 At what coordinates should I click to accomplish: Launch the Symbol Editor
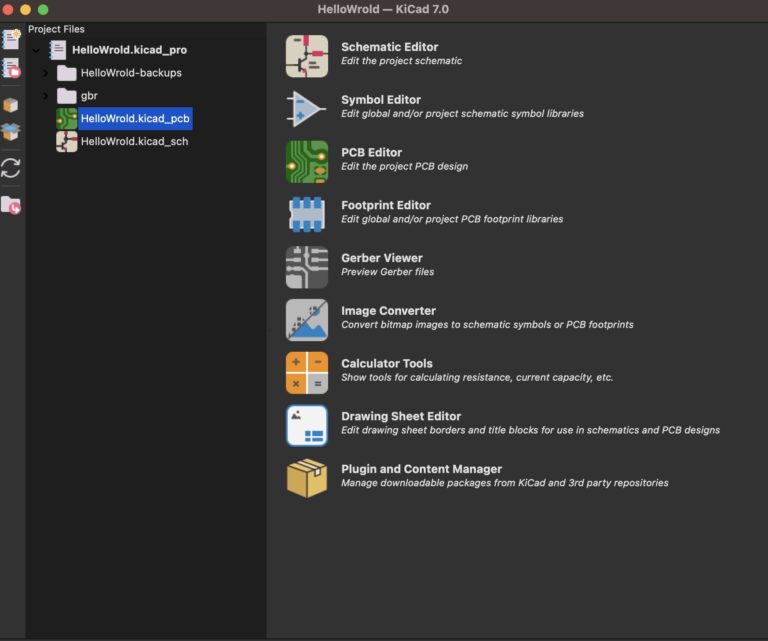pyautogui.click(x=307, y=109)
